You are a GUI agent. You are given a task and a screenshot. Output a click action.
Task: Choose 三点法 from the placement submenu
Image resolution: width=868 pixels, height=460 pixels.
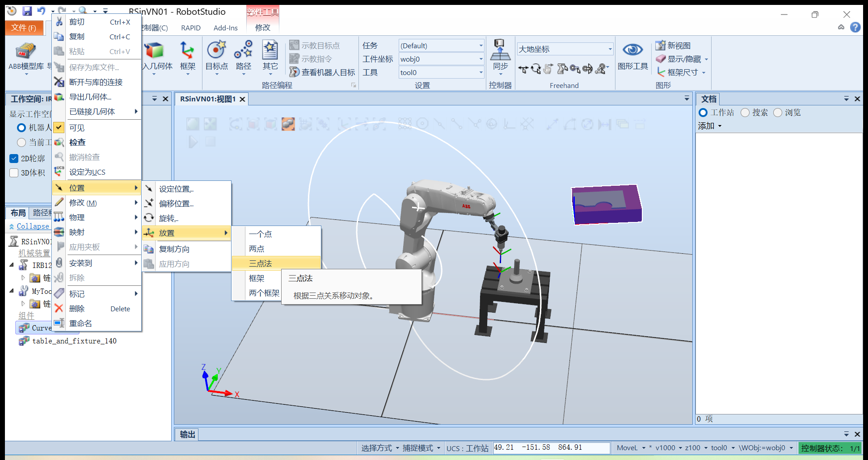click(x=261, y=263)
